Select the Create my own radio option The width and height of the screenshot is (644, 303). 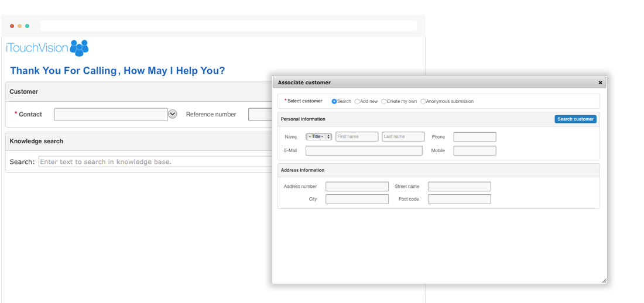click(x=383, y=101)
